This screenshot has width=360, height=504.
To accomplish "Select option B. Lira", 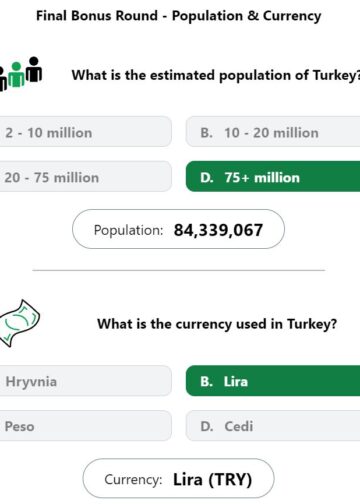I will tap(273, 381).
